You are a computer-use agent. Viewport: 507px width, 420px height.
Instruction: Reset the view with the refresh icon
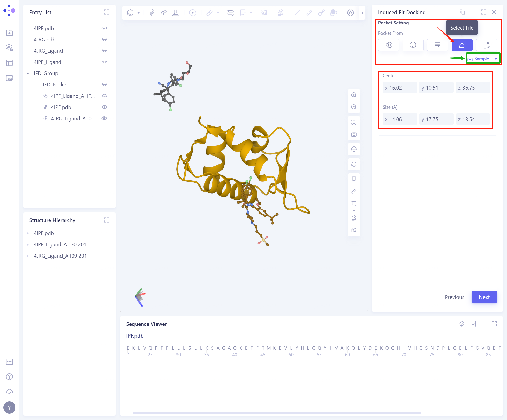pos(354,164)
